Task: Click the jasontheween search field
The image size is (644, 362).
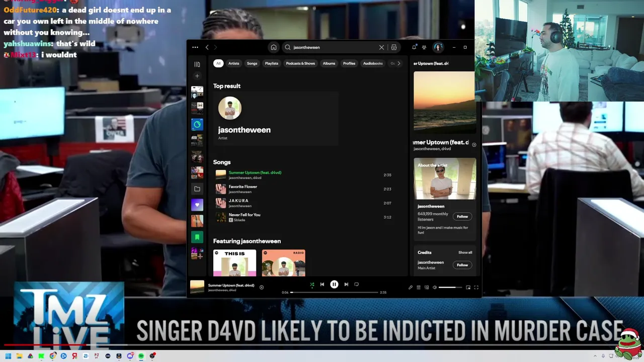Action: pos(334,47)
